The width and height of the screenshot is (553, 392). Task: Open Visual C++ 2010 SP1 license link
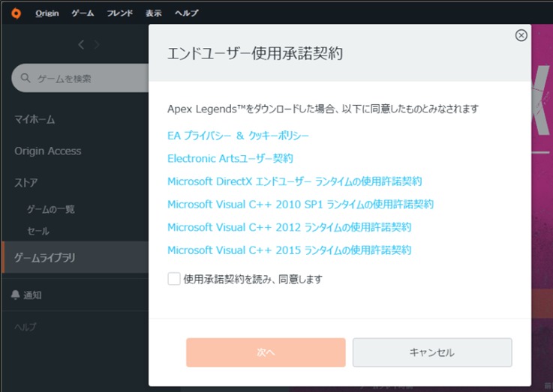coord(300,205)
